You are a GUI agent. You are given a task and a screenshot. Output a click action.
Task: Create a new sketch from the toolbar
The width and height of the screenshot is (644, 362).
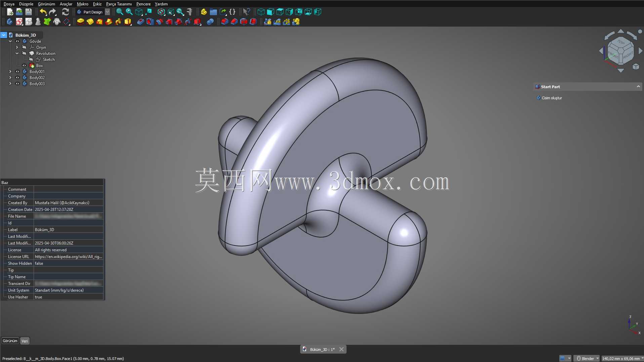[19, 22]
